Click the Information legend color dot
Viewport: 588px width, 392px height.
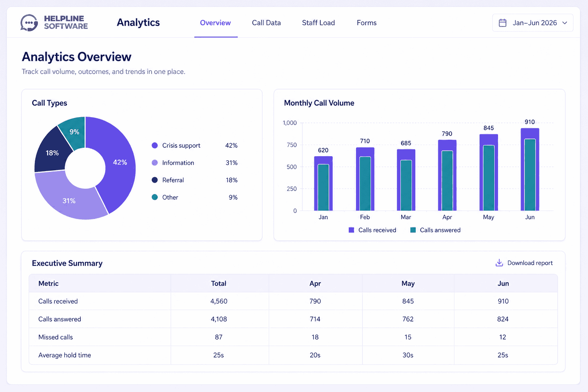click(x=155, y=163)
